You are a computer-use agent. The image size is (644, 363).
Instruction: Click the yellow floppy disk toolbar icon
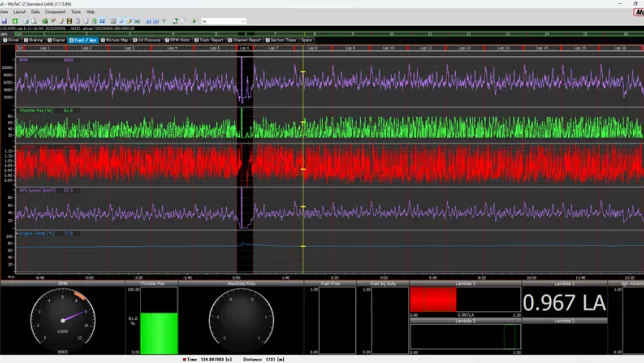tap(69, 21)
